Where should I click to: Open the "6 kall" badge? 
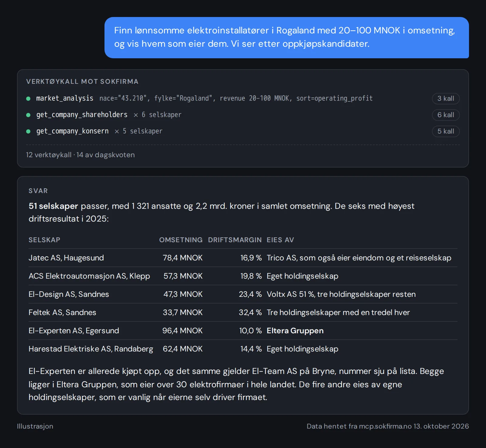[446, 115]
